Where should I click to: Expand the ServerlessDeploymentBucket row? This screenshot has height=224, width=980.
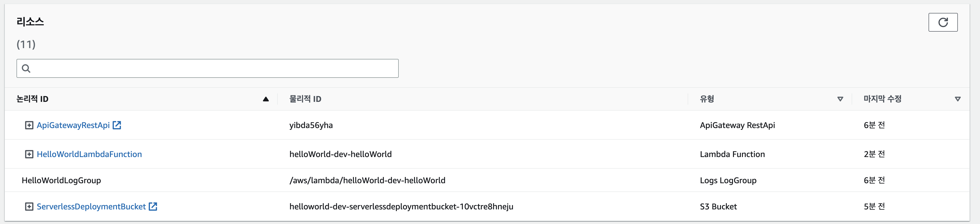point(29,207)
